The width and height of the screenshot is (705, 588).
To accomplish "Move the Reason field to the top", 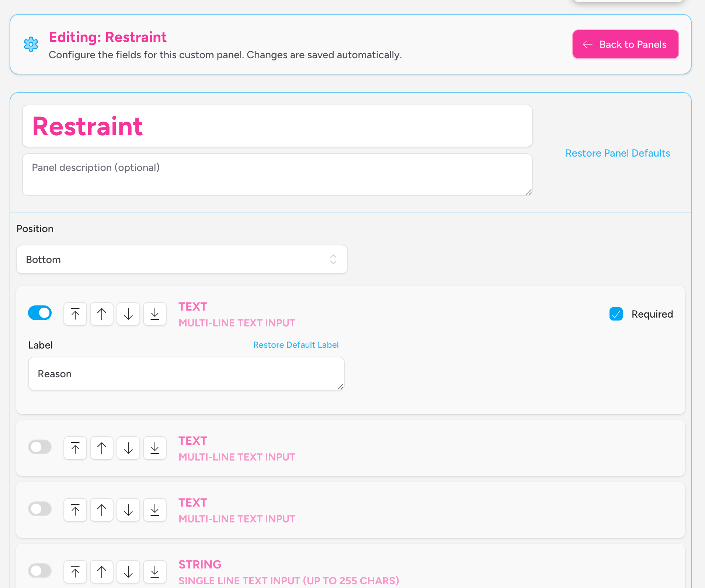I will tap(75, 314).
